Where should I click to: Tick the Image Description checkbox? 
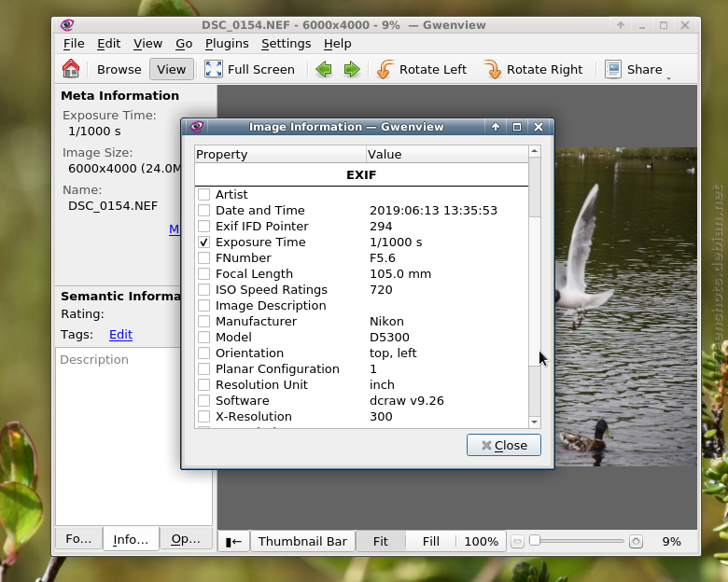coord(203,305)
